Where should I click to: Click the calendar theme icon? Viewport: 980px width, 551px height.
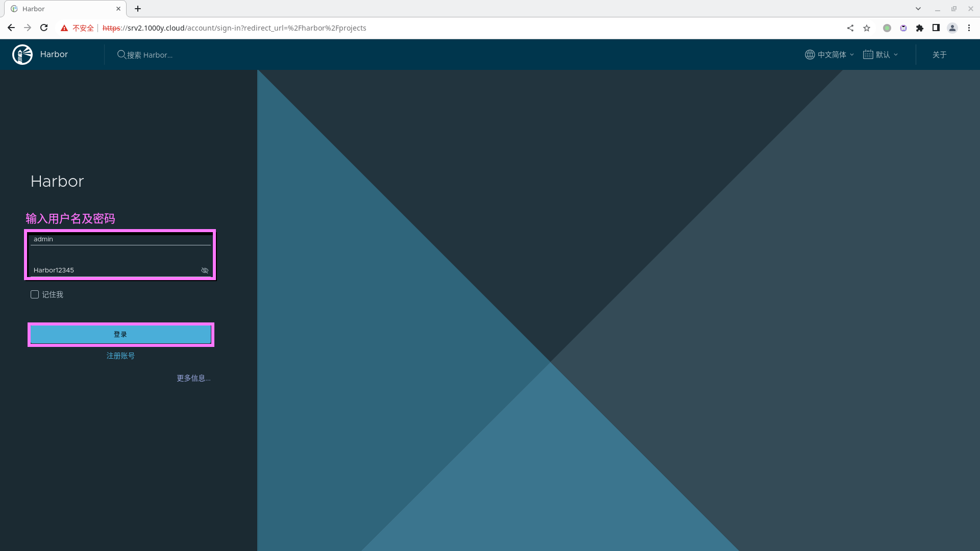click(x=868, y=55)
